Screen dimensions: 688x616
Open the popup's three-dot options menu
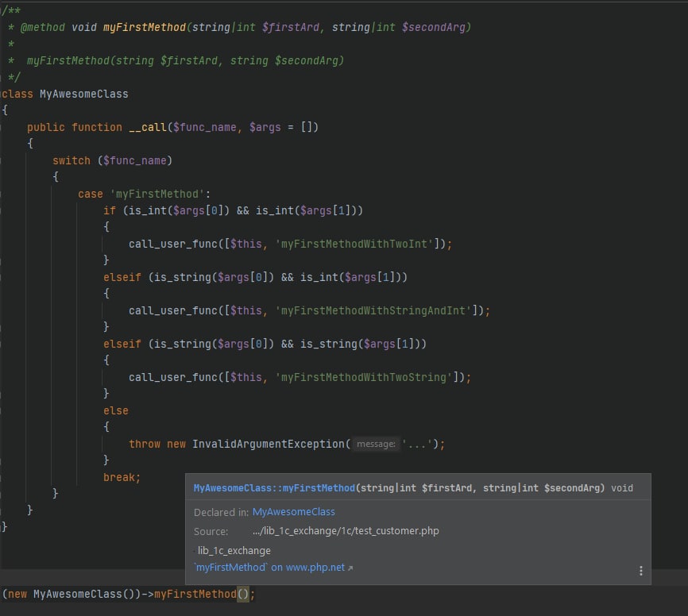640,571
